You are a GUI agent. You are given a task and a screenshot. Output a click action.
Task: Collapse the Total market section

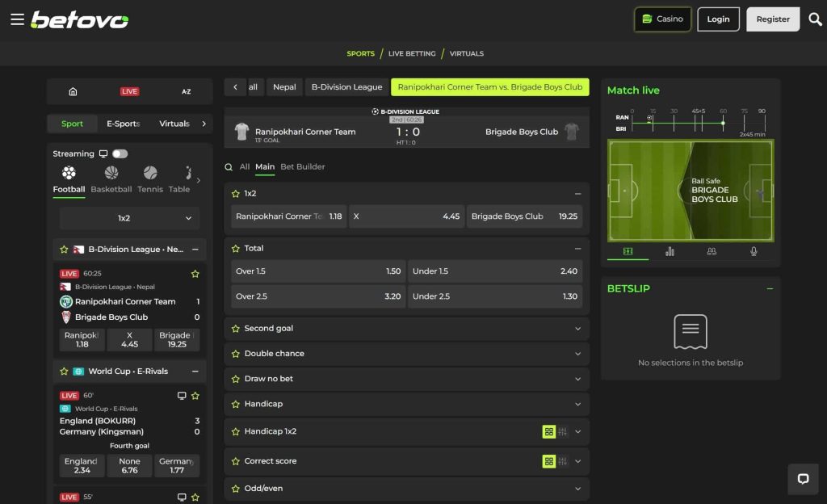(577, 248)
